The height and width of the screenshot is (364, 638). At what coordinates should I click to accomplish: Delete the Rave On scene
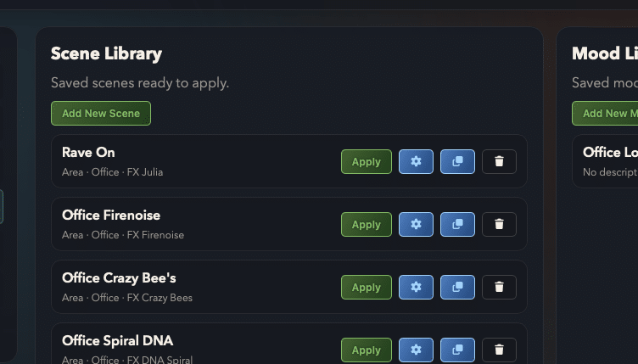499,161
